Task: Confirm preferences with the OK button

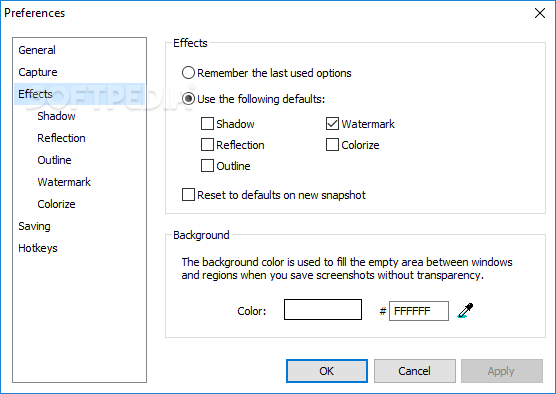Action: [327, 371]
